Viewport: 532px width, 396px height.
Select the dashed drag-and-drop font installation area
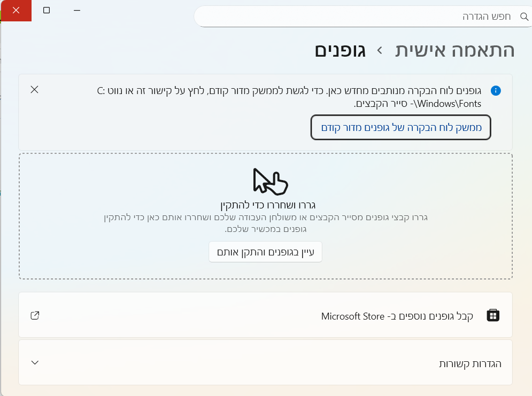click(266, 215)
